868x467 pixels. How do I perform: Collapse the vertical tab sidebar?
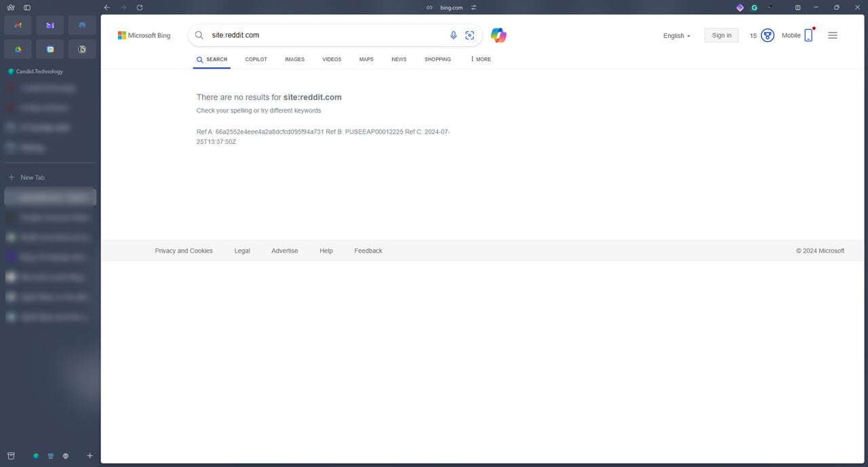[26, 7]
